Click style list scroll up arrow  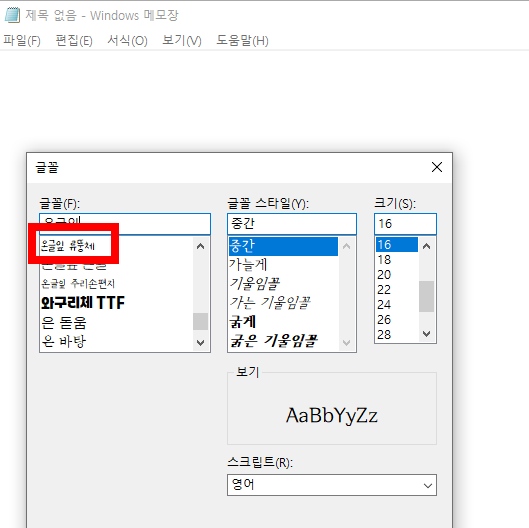click(346, 246)
